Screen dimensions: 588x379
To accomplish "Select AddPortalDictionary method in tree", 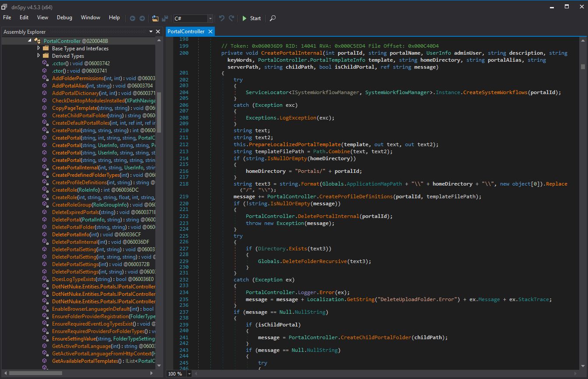I will tap(103, 93).
